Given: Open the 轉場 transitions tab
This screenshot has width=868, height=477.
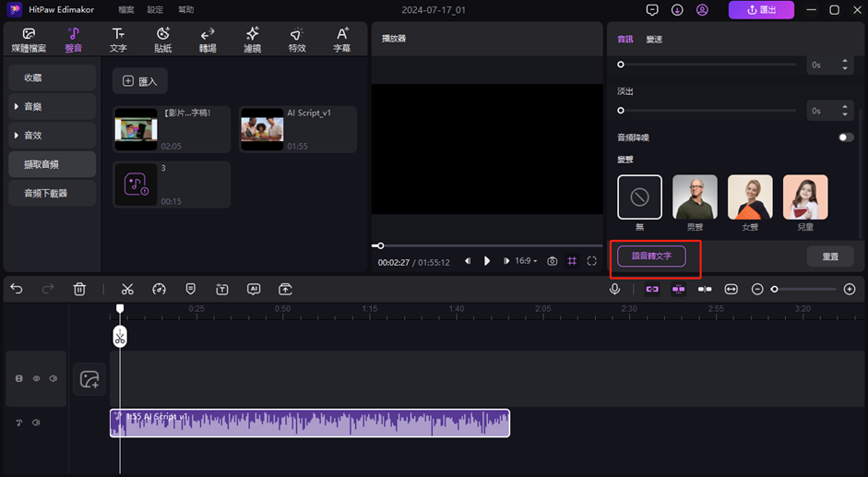Looking at the screenshot, I should 208,40.
